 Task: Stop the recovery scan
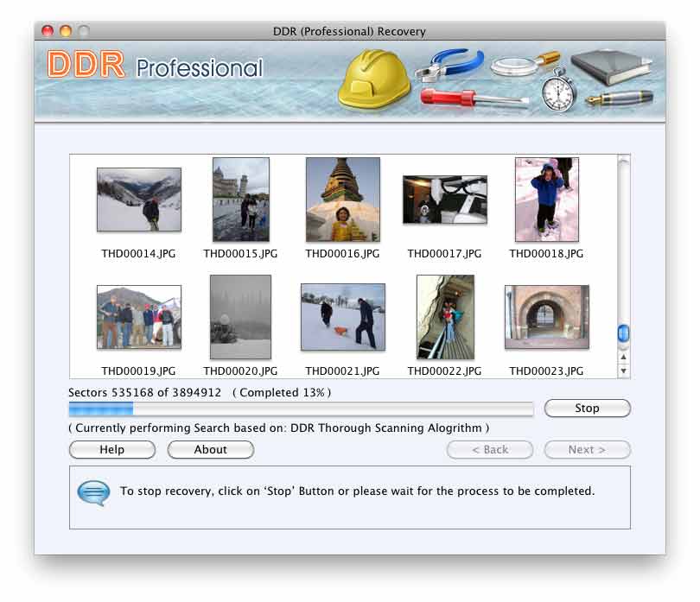587,409
